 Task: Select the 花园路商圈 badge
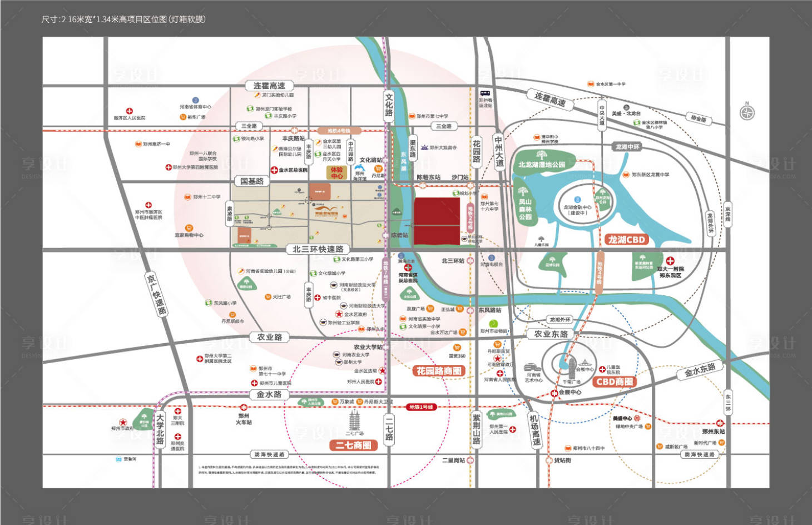point(439,371)
